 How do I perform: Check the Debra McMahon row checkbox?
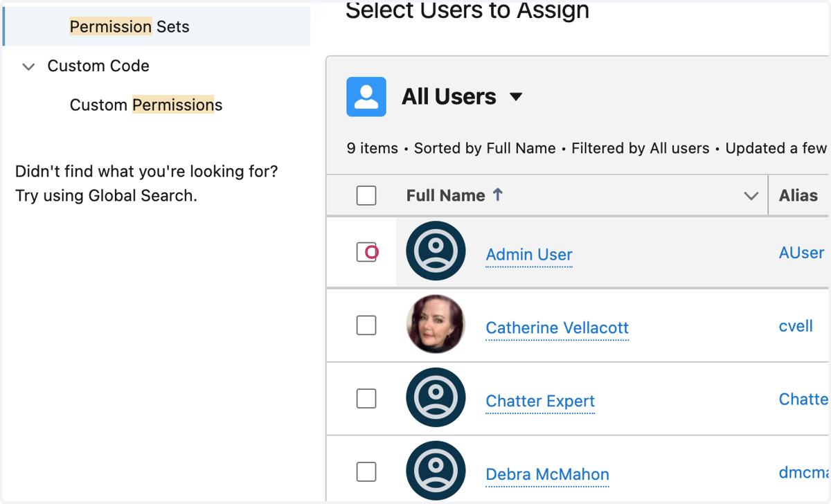pyautogui.click(x=366, y=472)
